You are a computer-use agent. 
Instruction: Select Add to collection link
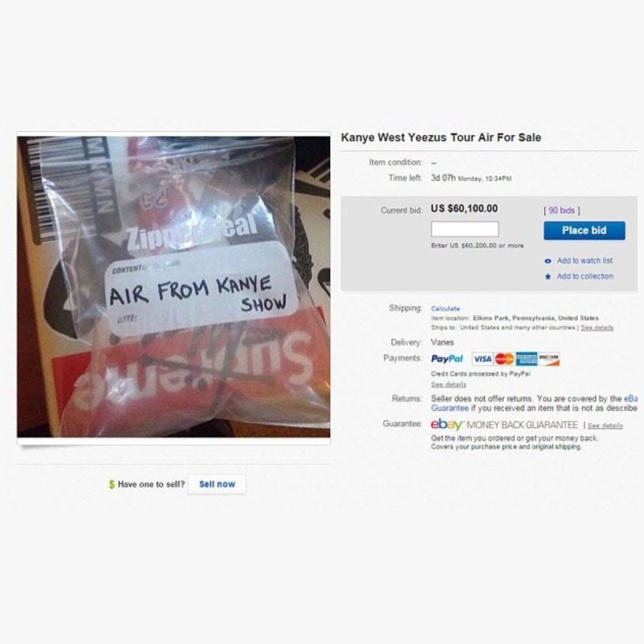tap(585, 276)
